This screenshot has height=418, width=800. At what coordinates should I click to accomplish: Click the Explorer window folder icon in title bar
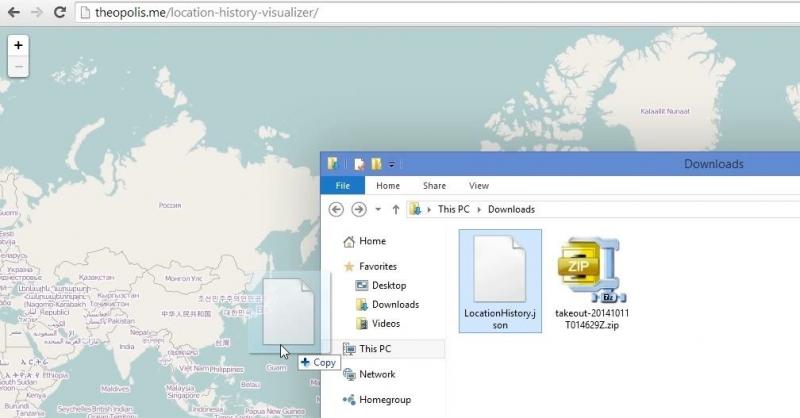333,163
